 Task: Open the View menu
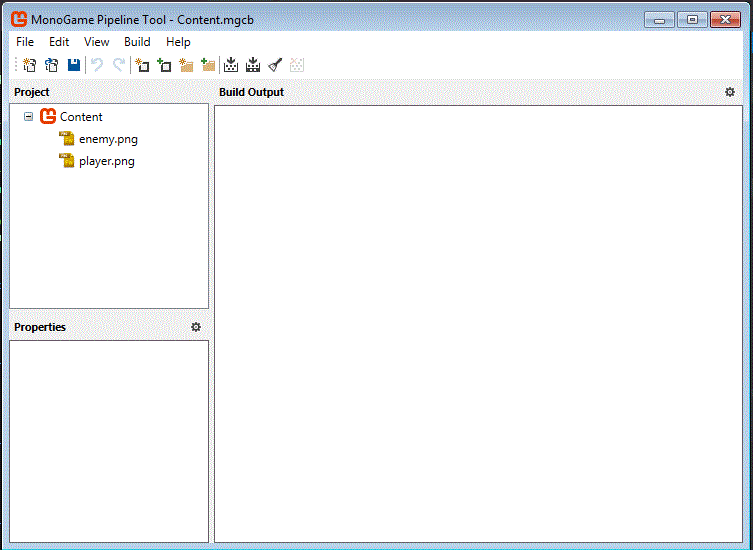(97, 42)
